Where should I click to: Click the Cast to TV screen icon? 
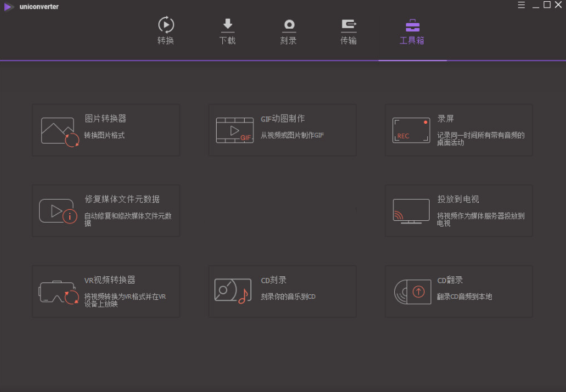point(411,210)
